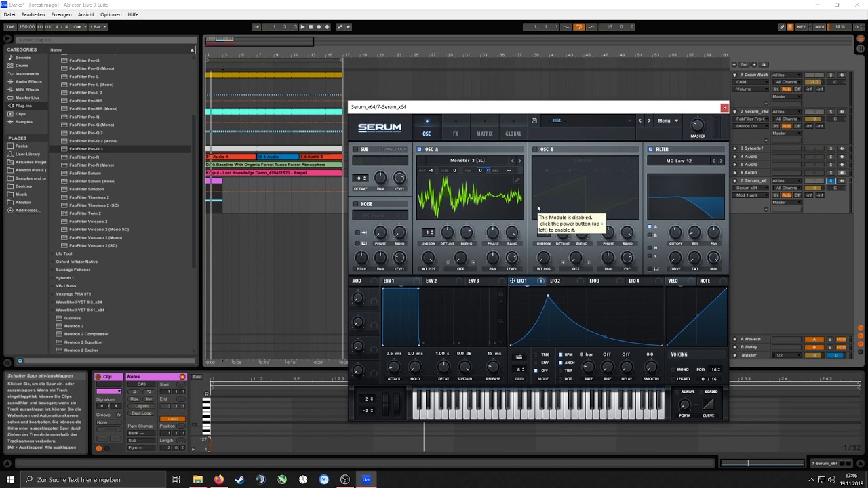Open the Datei menu
This screenshot has height=488, width=868.
click(9, 14)
